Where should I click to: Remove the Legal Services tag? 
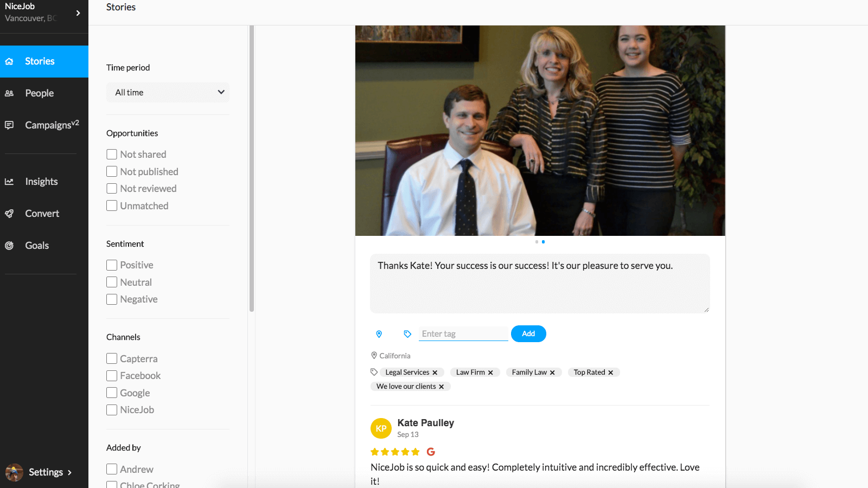click(x=435, y=373)
